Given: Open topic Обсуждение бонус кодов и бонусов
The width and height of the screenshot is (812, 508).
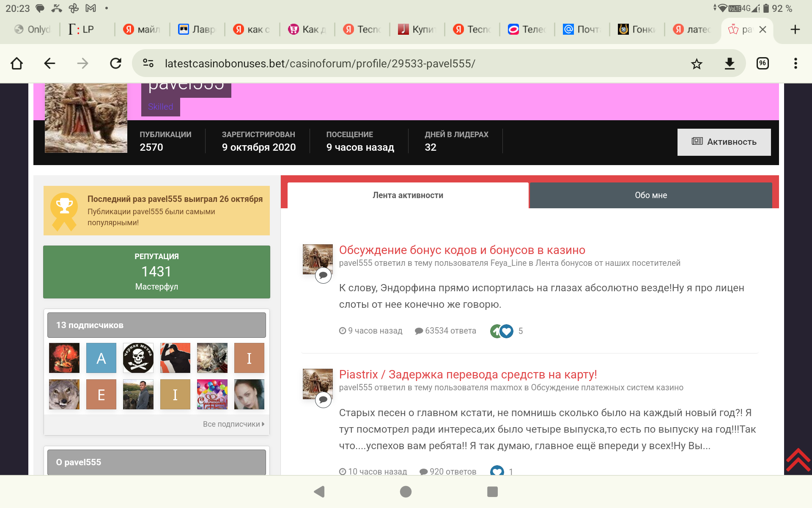Looking at the screenshot, I should tap(462, 250).
